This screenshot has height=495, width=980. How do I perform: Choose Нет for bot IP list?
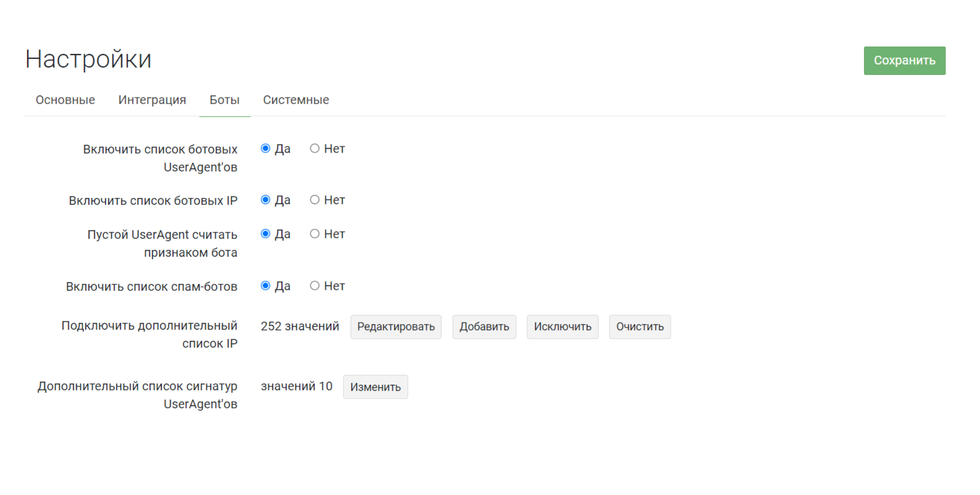pyautogui.click(x=315, y=200)
